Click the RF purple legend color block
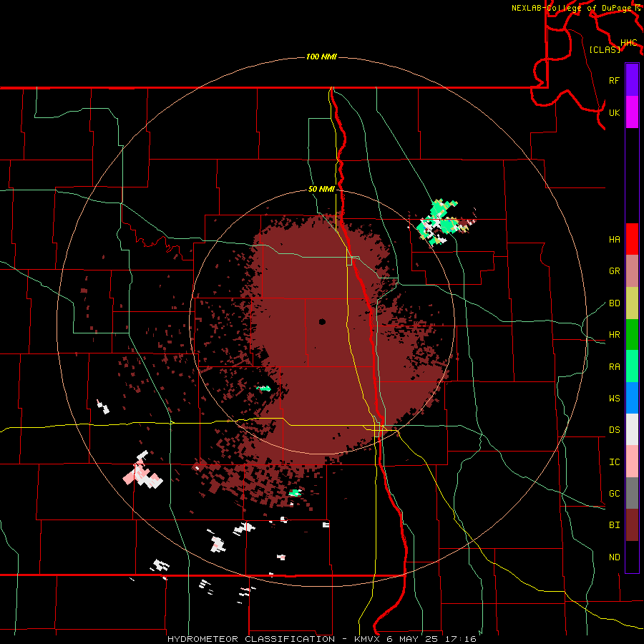Screen dimensions: 644x644 (x=632, y=80)
